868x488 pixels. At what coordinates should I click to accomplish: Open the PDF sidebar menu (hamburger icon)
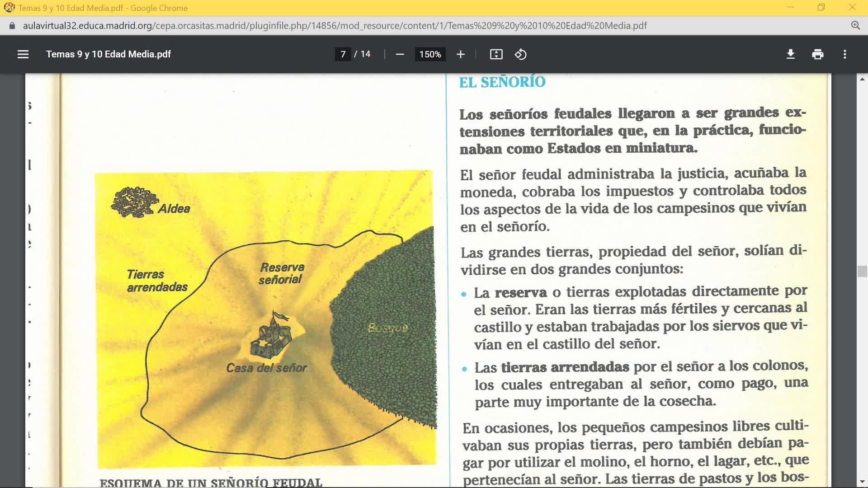click(23, 54)
